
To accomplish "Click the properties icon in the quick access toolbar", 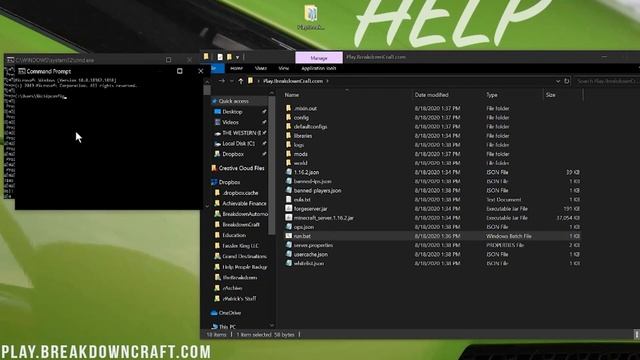I will click(x=220, y=57).
